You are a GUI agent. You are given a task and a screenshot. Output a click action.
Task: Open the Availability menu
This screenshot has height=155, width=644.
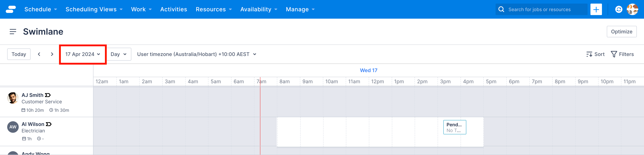[259, 9]
